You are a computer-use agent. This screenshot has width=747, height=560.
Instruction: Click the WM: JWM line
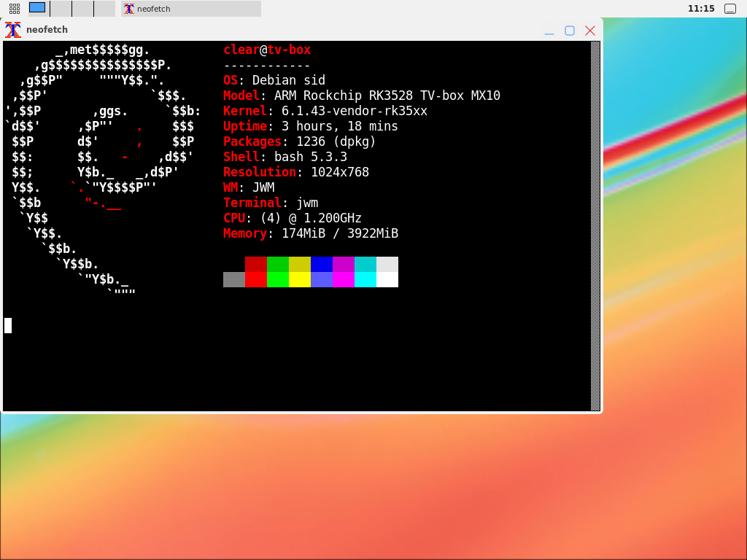pos(249,187)
